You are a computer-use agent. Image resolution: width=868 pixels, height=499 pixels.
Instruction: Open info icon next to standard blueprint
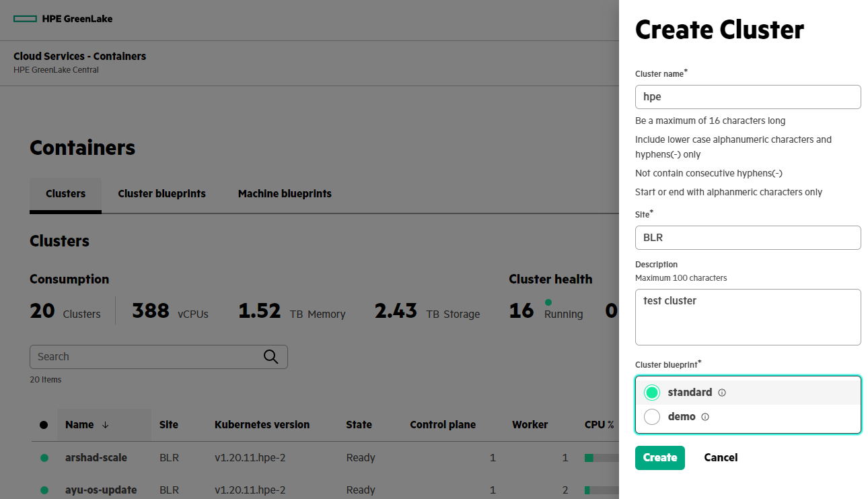722,393
